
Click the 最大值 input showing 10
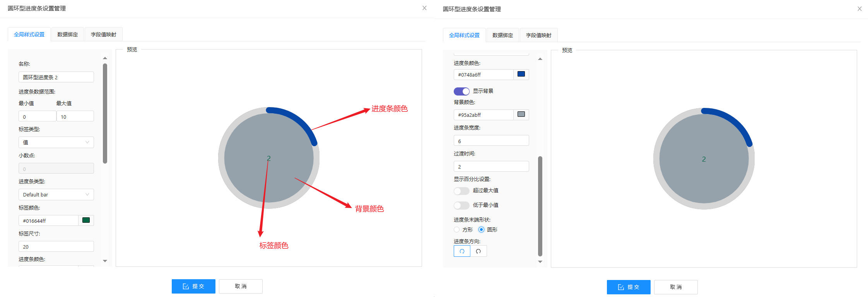(x=75, y=116)
